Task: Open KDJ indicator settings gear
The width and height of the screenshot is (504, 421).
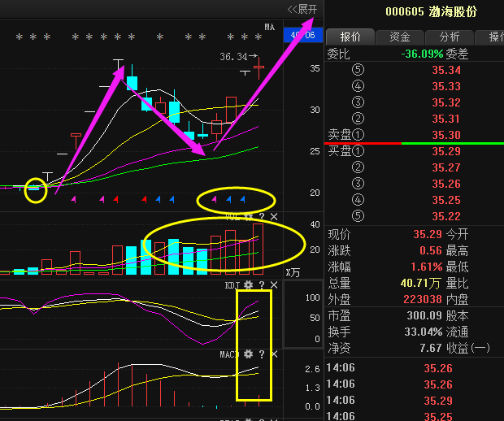Action: [x=248, y=285]
